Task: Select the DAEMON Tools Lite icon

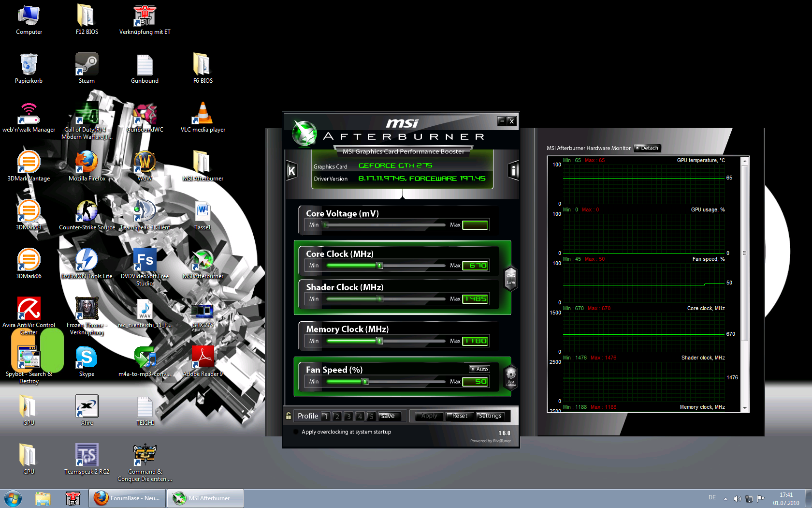Action: point(87,264)
